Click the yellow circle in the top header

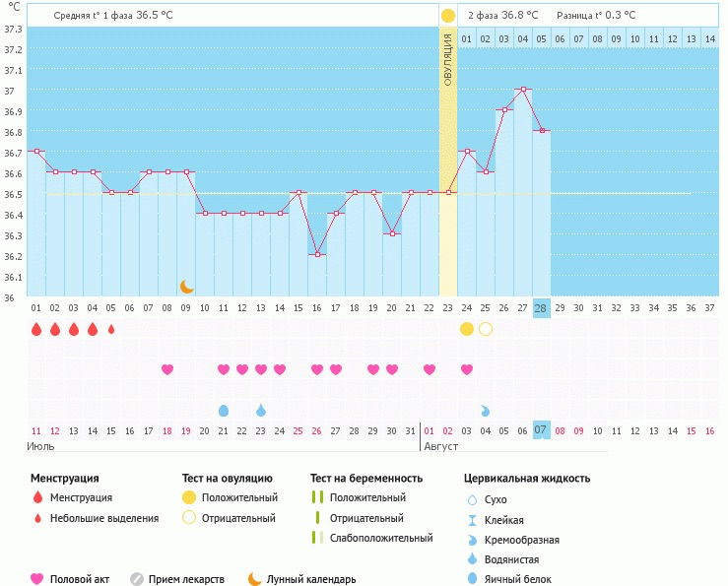(x=448, y=16)
